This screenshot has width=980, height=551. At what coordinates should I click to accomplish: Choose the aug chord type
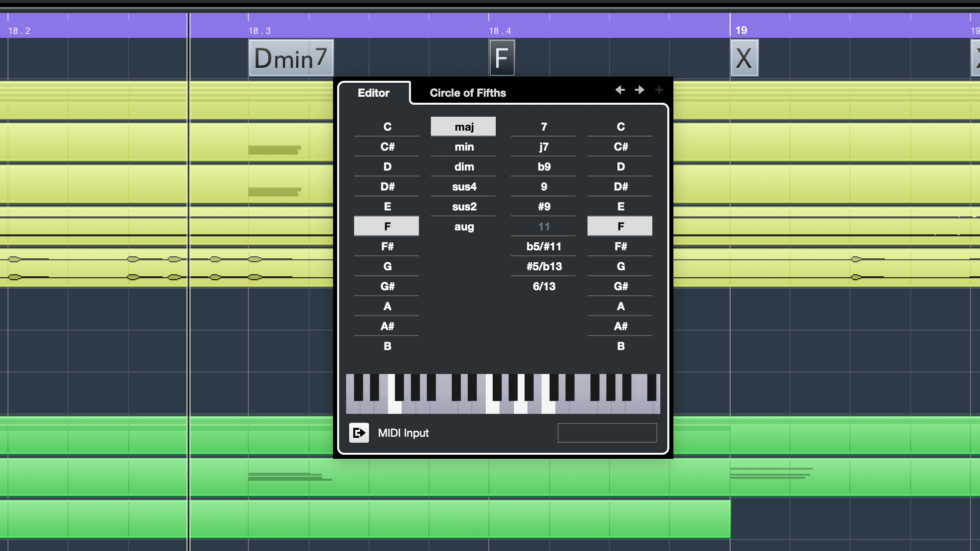[x=464, y=226]
